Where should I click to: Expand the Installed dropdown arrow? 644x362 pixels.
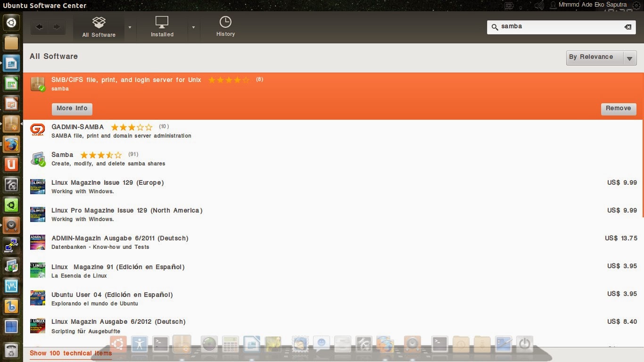[193, 27]
